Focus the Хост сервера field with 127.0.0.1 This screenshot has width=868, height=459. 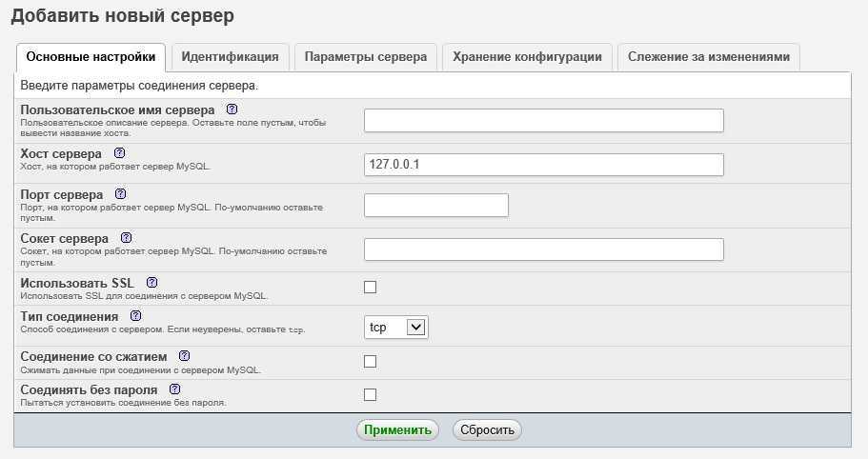click(x=543, y=165)
